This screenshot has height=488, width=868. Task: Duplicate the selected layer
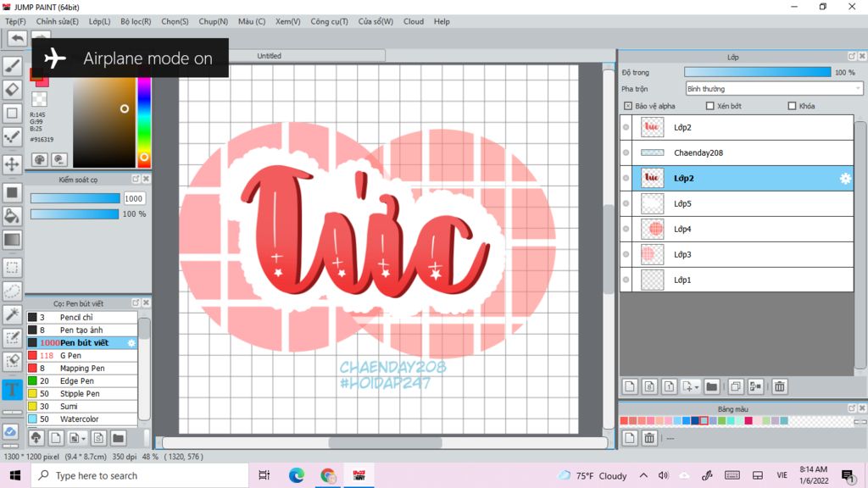pyautogui.click(x=736, y=386)
